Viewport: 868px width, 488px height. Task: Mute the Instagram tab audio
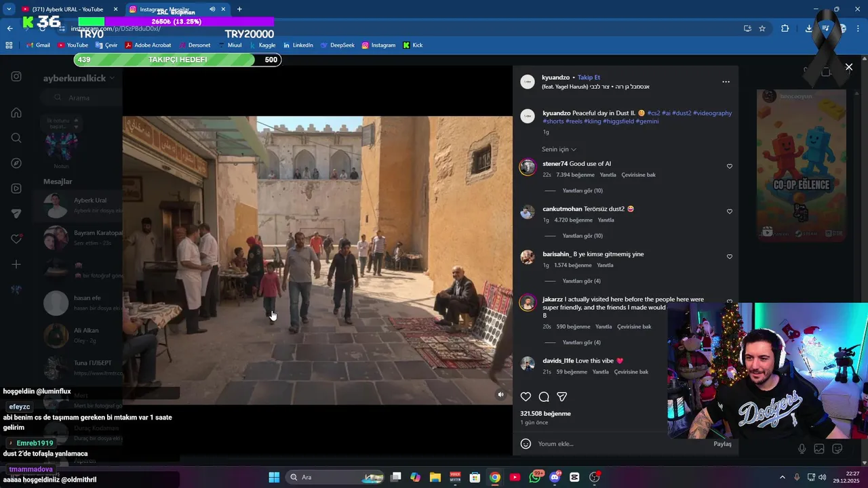212,9
